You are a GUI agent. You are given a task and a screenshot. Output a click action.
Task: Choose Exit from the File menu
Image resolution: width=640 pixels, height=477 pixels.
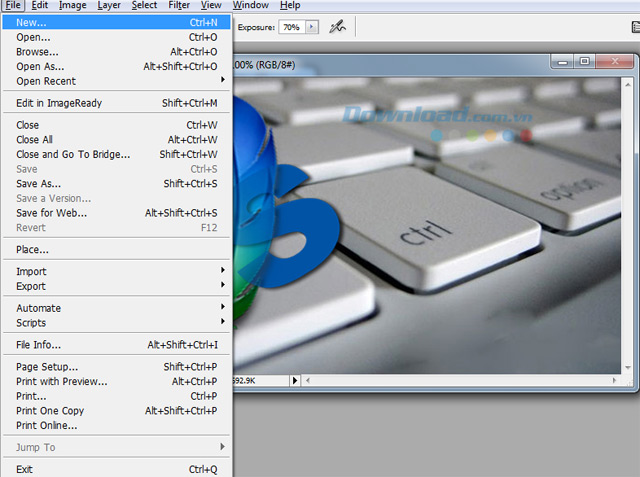pyautogui.click(x=117, y=470)
